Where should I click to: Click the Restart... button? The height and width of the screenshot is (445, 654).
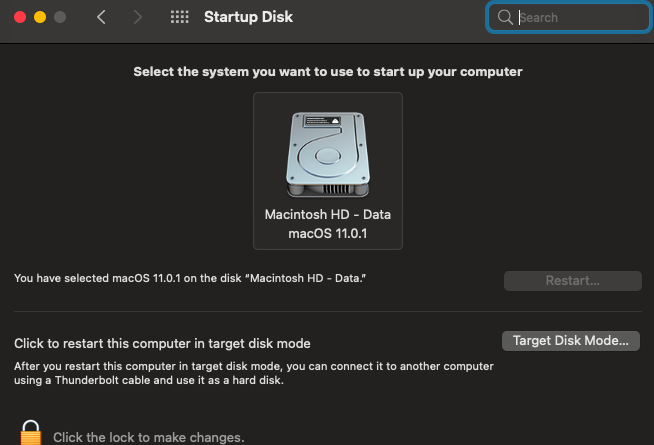click(x=573, y=281)
